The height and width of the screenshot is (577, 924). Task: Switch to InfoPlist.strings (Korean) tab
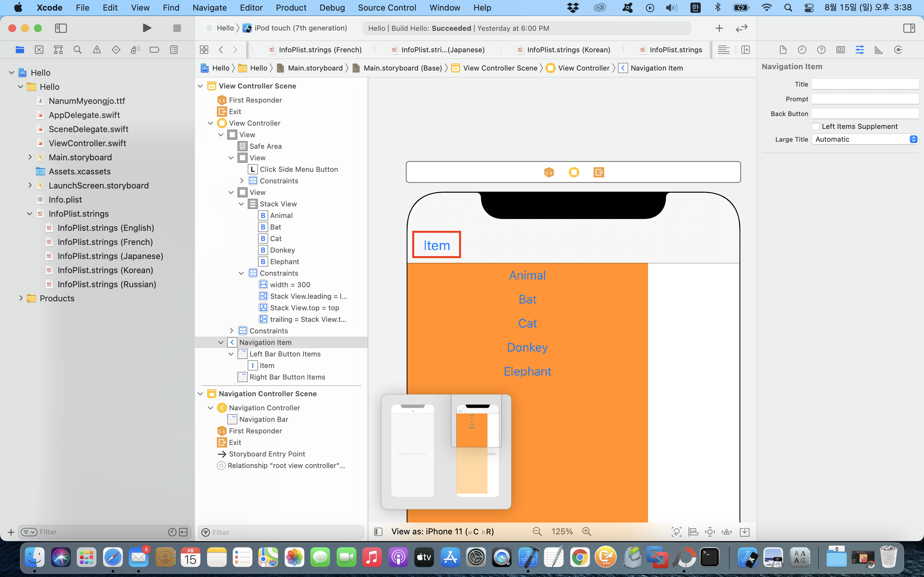(568, 50)
